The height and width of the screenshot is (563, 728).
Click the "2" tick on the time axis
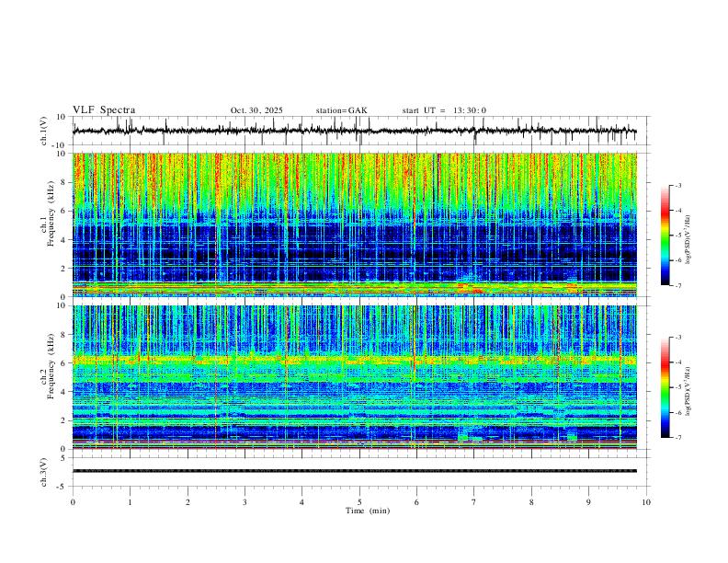click(188, 502)
